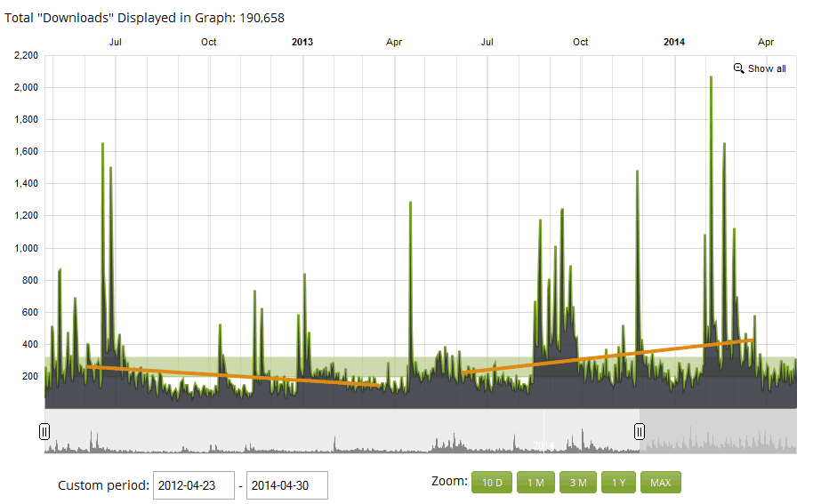Zoom to 10 D period
The width and height of the screenshot is (813, 504).
pos(491,483)
